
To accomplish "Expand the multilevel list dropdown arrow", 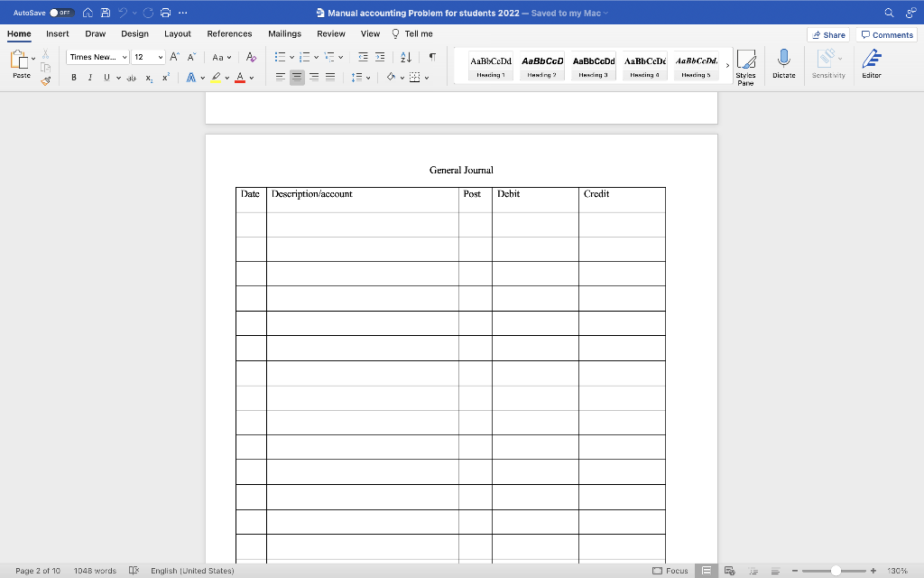I will tap(340, 57).
